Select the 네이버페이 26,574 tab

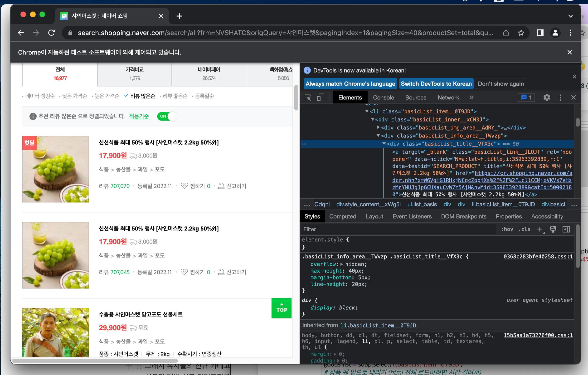point(209,74)
